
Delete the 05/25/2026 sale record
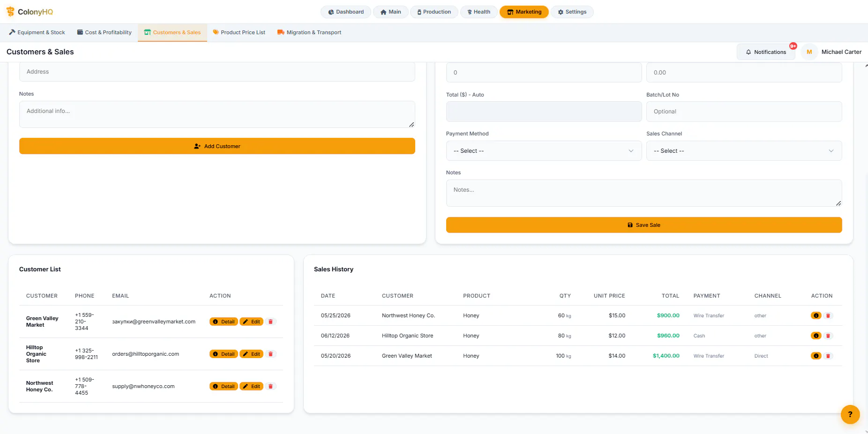pyautogui.click(x=828, y=315)
